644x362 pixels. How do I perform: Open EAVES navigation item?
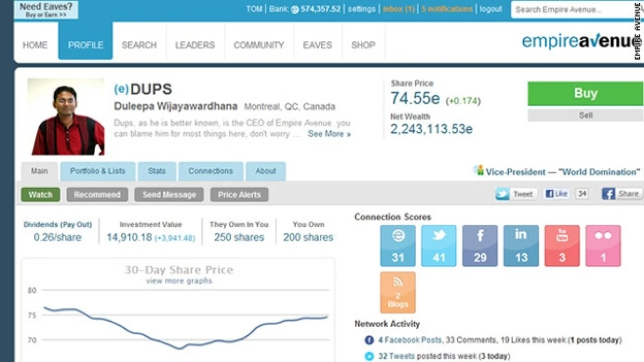point(318,45)
